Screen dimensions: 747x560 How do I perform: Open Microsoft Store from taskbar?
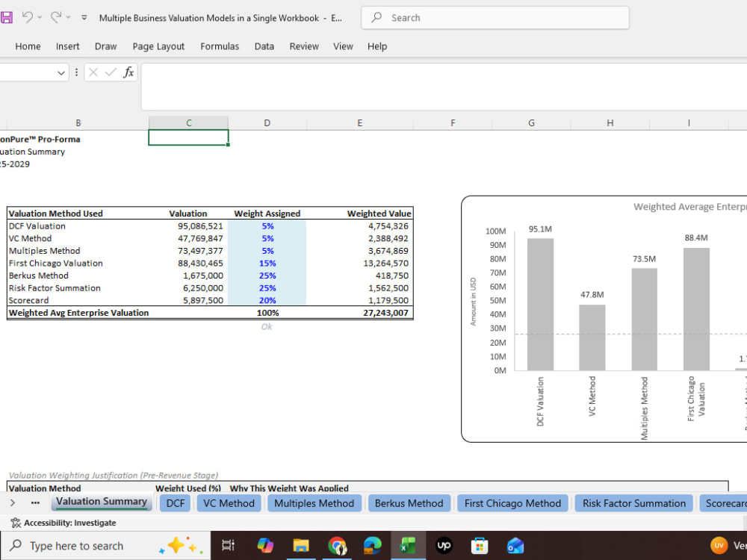tap(480, 546)
